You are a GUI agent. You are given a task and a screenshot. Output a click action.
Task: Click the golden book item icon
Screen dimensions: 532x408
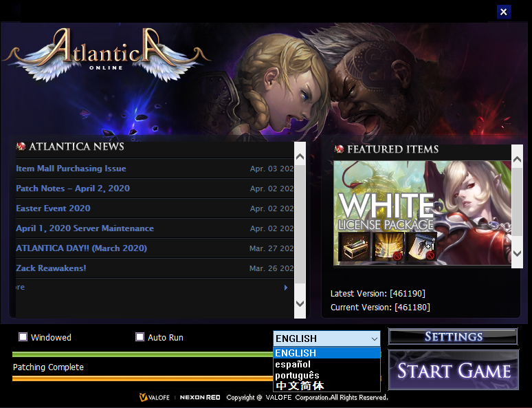pos(388,247)
